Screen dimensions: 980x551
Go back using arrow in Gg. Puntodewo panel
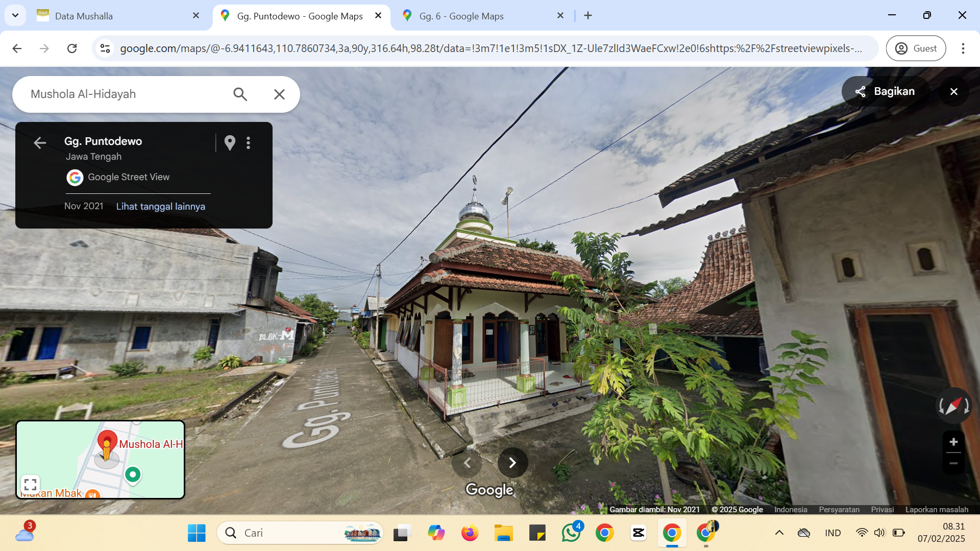pyautogui.click(x=40, y=143)
